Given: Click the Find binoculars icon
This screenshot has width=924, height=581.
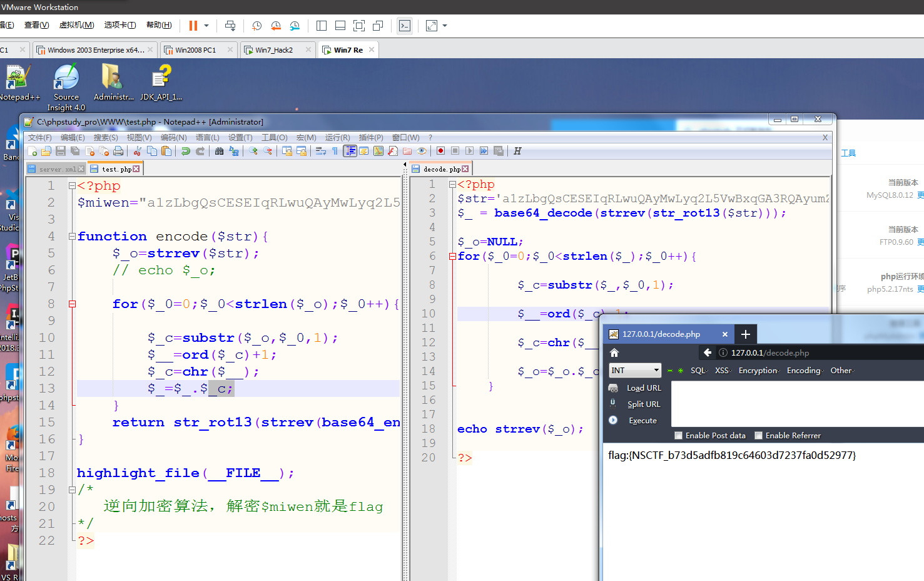Looking at the screenshot, I should tap(219, 151).
